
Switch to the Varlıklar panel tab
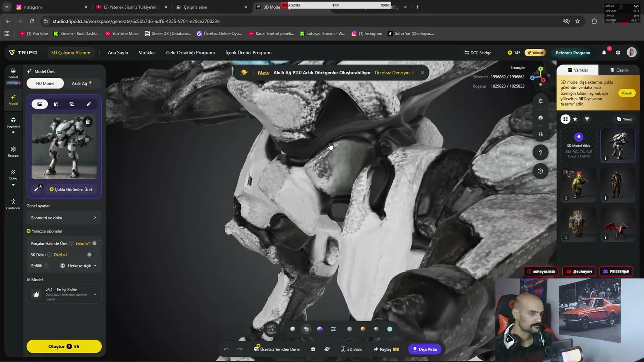(x=578, y=70)
